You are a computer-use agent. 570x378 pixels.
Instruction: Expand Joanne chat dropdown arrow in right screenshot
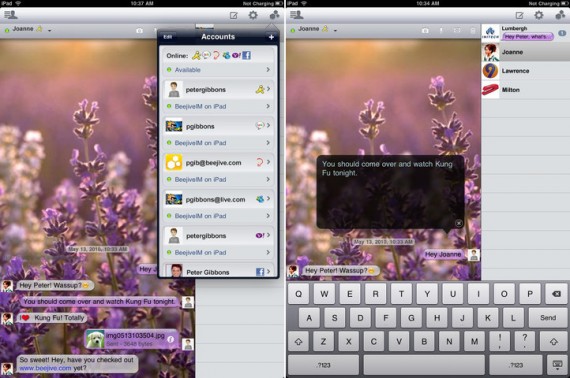pyautogui.click(x=335, y=30)
